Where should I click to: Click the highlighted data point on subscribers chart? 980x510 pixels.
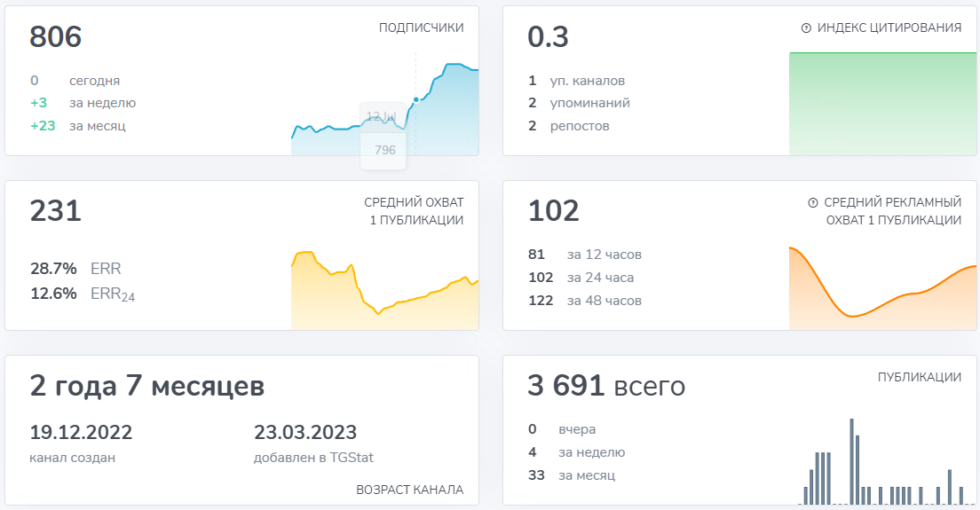point(416,100)
